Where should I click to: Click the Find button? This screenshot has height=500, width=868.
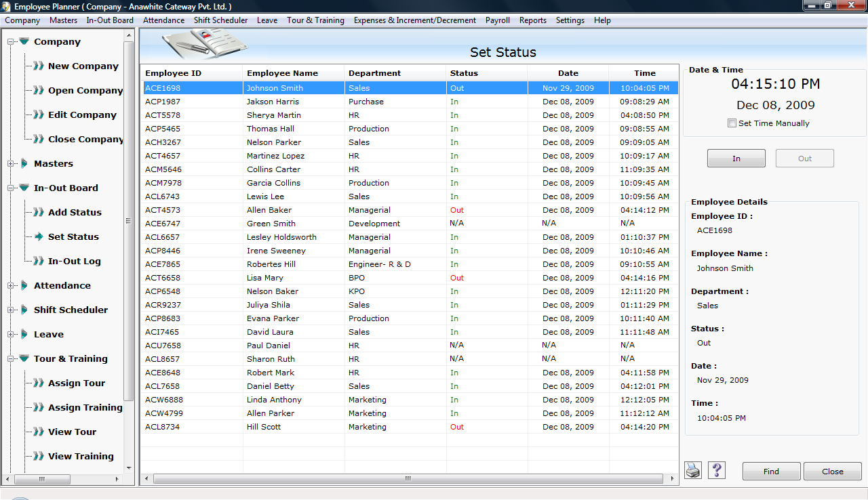pyautogui.click(x=771, y=472)
